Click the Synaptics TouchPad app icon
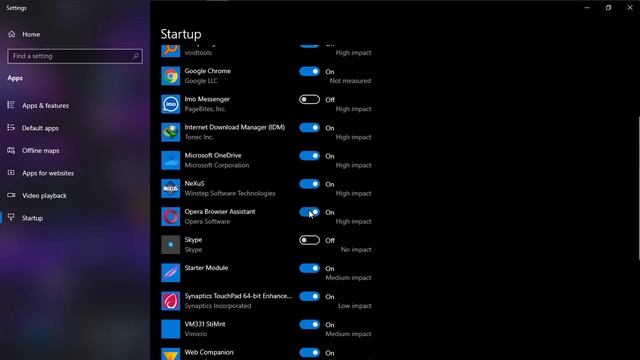 pos(170,301)
